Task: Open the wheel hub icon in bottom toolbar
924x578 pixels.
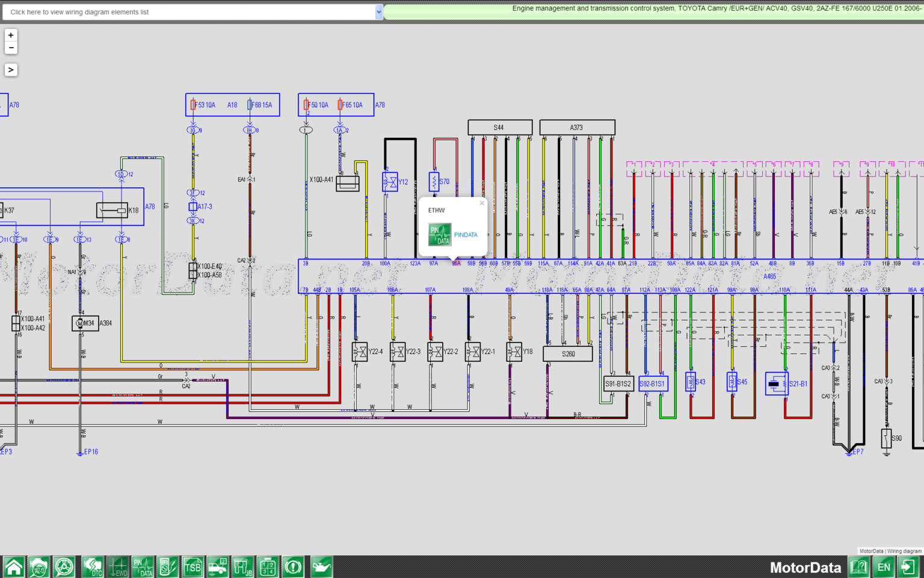Action: tap(64, 567)
